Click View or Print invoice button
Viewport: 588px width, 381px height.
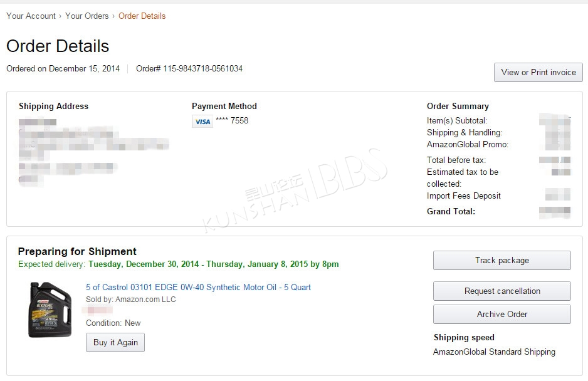point(538,72)
